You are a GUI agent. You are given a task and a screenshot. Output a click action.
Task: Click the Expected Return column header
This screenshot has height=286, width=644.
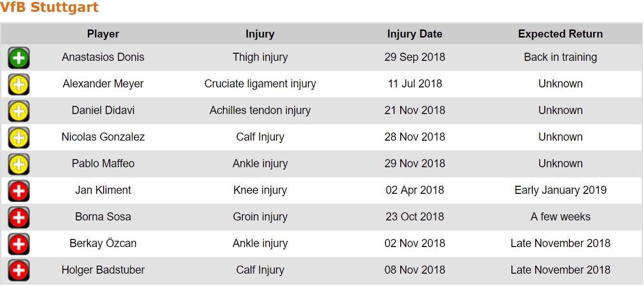click(x=560, y=34)
